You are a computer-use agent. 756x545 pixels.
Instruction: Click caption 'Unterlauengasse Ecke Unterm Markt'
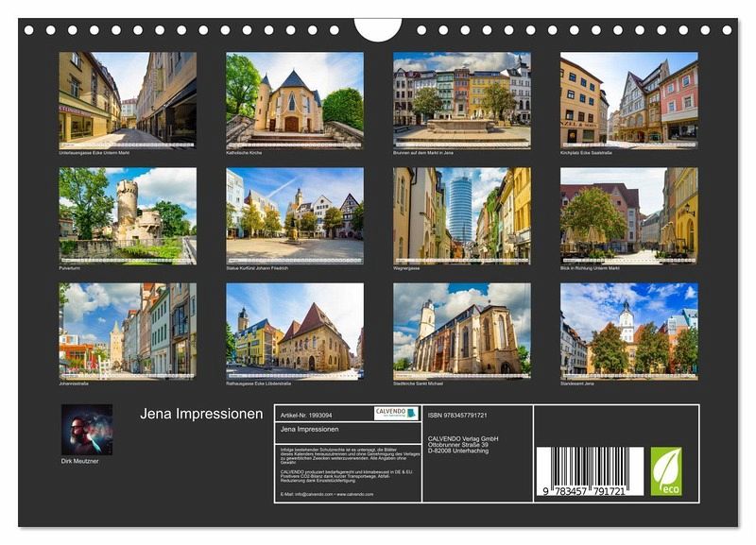94,153
